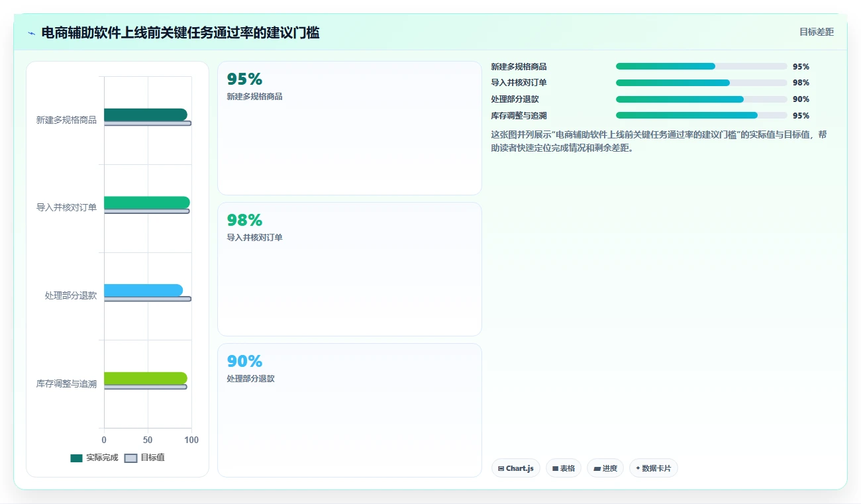This screenshot has width=861, height=504.
Task: Click the description paragraph under progress list
Action: pyautogui.click(x=659, y=141)
